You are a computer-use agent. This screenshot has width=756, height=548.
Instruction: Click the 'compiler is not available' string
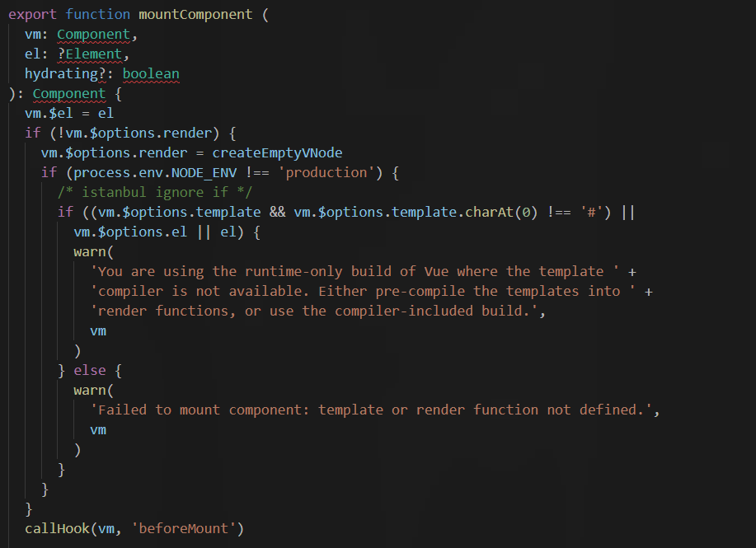coord(363,291)
